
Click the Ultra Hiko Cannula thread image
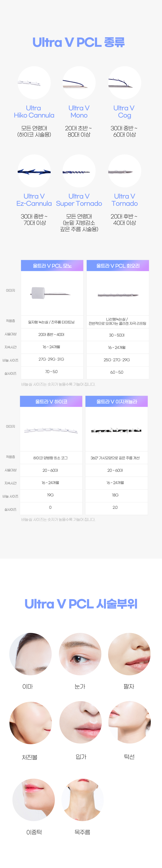(x=34, y=83)
